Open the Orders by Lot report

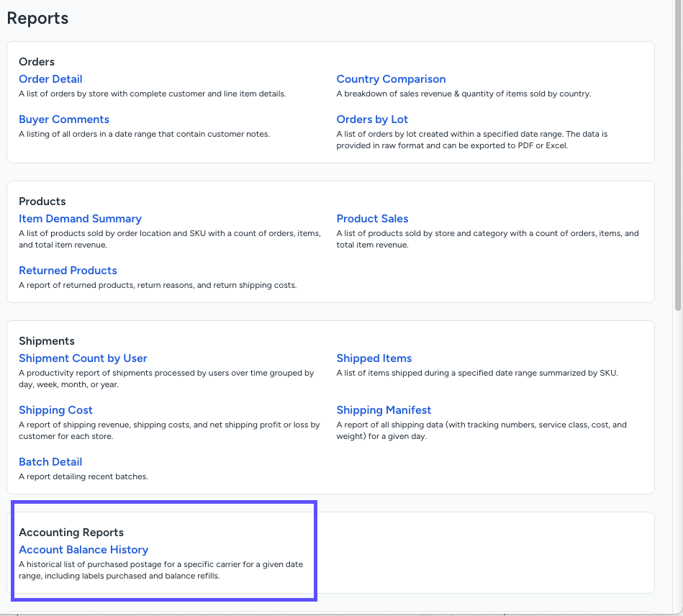point(372,119)
